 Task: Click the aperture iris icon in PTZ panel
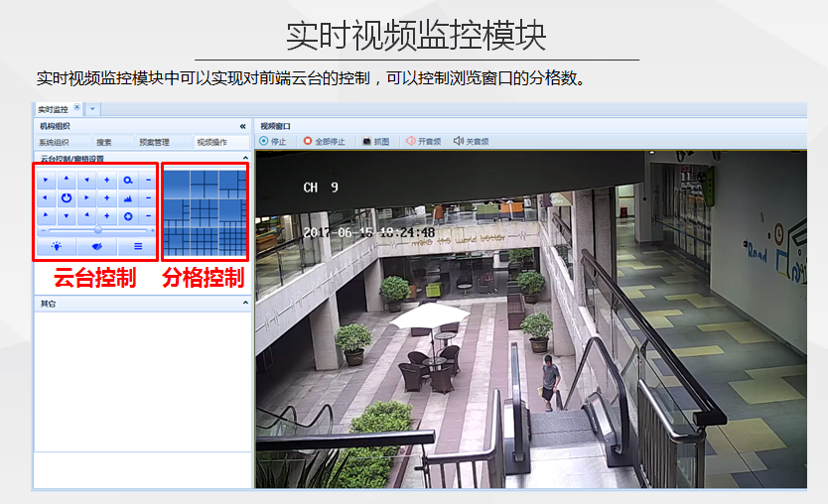127,216
